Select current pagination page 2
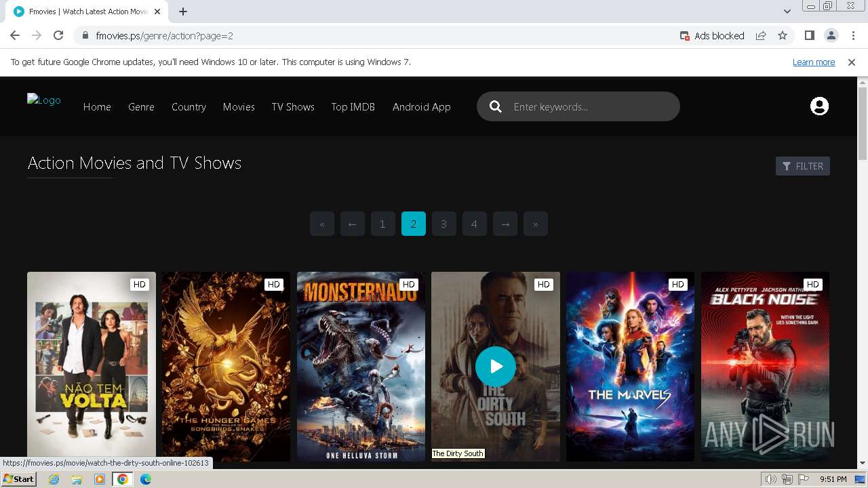 tap(414, 224)
